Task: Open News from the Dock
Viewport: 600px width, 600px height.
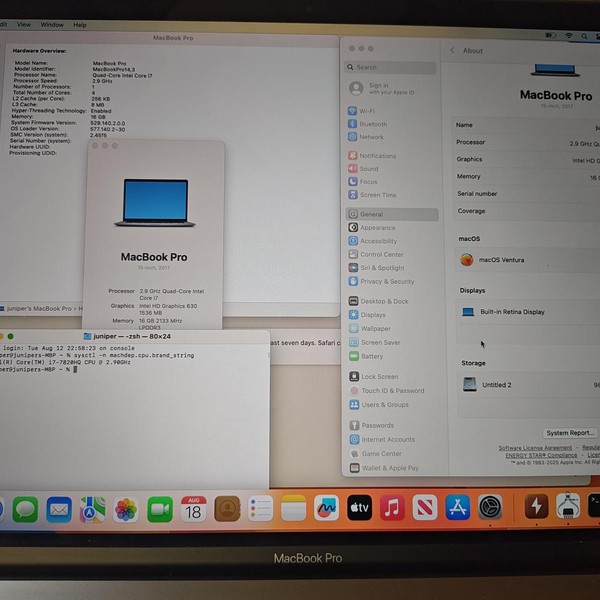Action: pyautogui.click(x=425, y=507)
